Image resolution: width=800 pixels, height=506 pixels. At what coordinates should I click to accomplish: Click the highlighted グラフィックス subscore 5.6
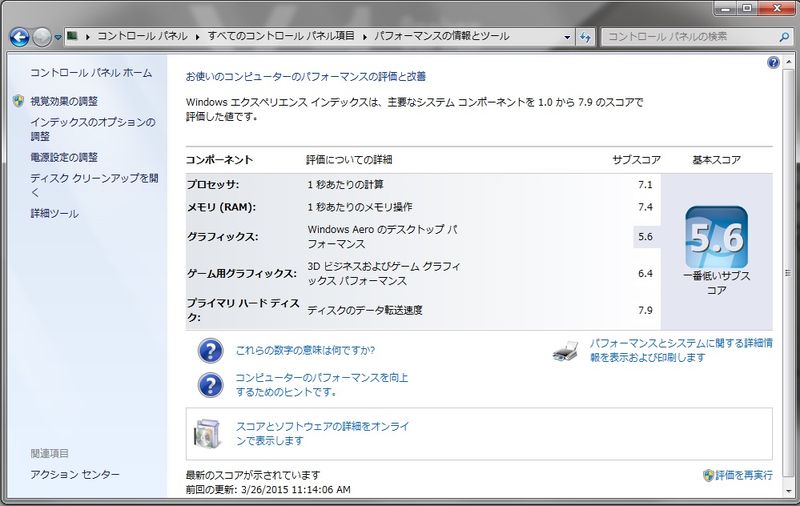click(645, 237)
